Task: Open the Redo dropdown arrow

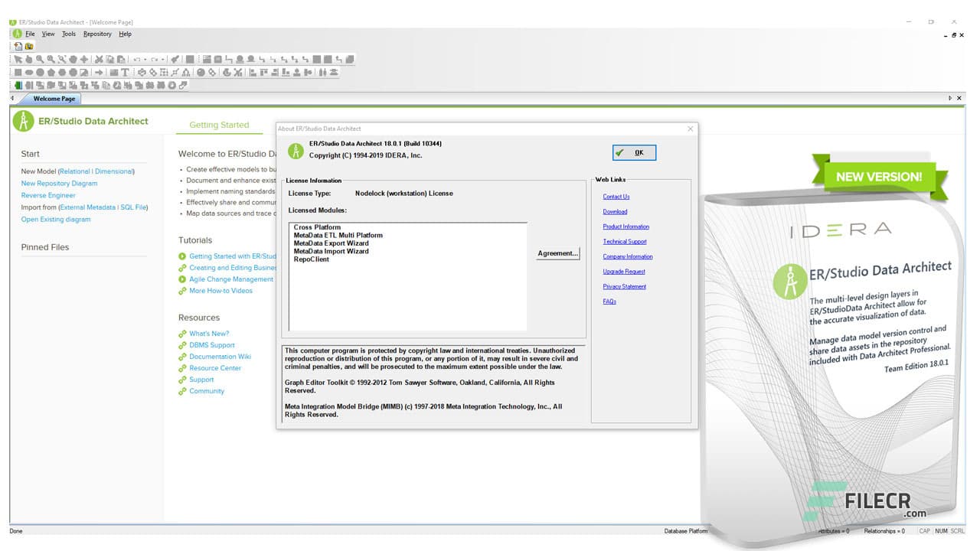Action: (x=165, y=58)
